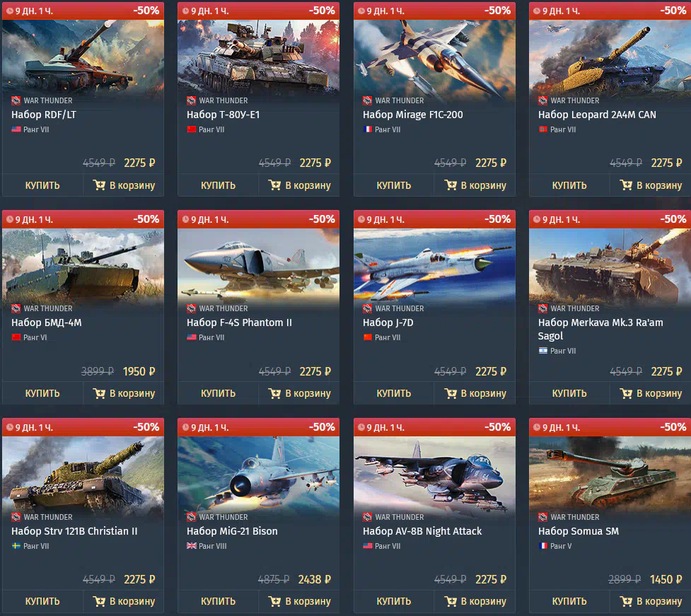Click cart icon for Набор БМД-4М
691x616 pixels.
click(x=99, y=393)
